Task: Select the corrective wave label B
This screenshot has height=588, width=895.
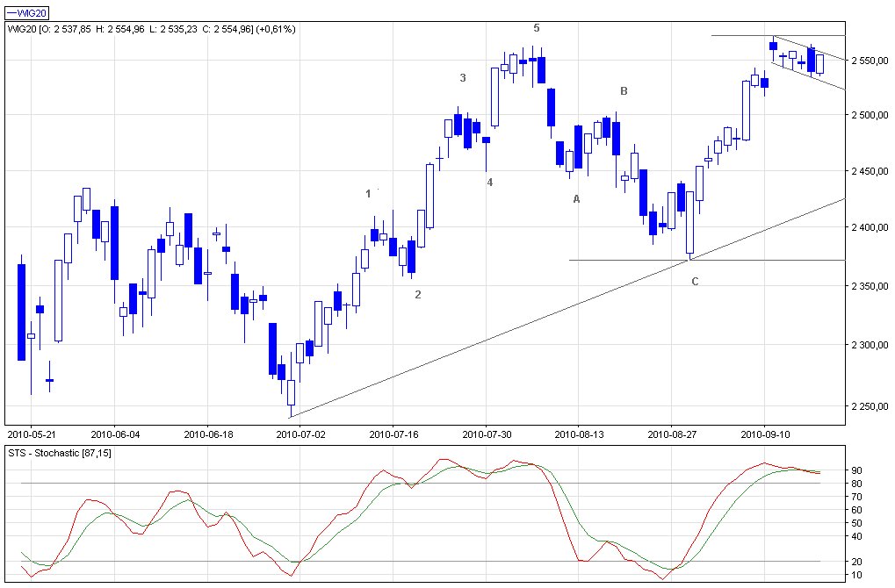Action: [624, 91]
